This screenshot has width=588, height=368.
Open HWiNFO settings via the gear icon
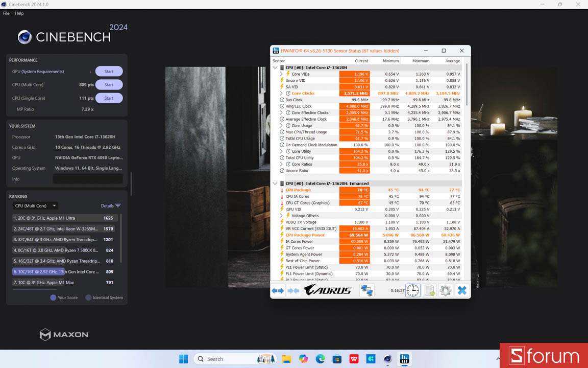pos(445,290)
